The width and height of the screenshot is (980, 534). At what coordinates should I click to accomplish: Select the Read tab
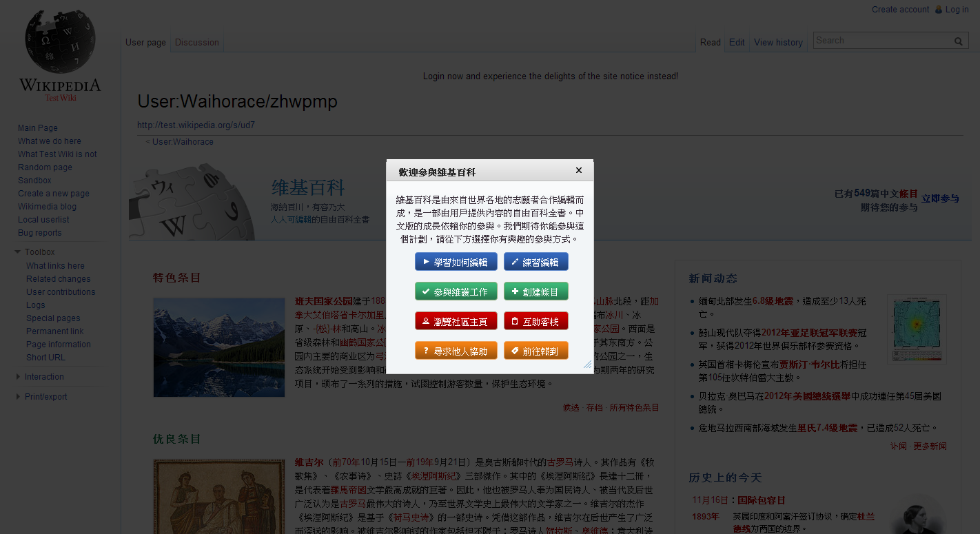coord(711,43)
